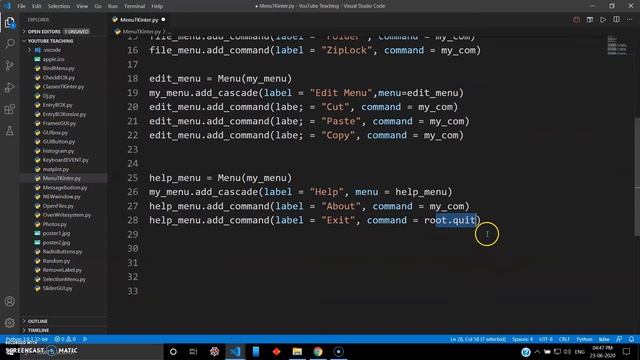
Task: Click the unsaved dot on MenuTKinter.py tab
Action: pyautogui.click(x=163, y=20)
